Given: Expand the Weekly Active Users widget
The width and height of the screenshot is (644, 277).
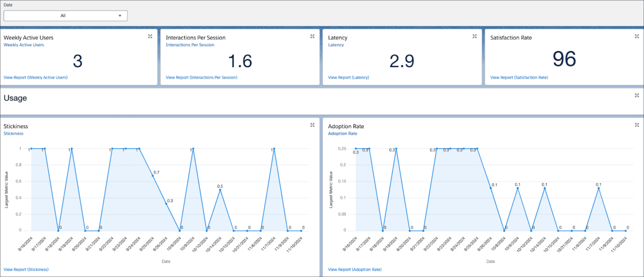Looking at the screenshot, I should coord(150,36).
